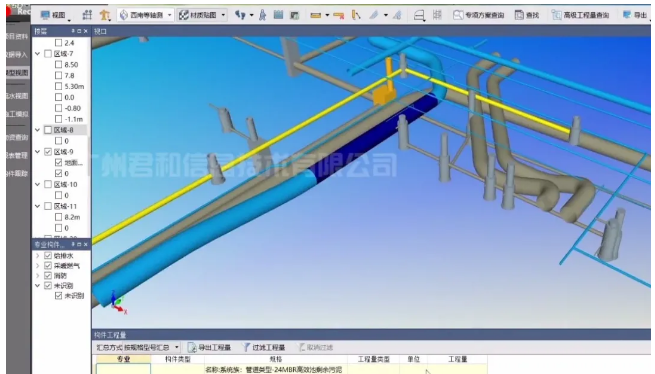The width and height of the screenshot is (655, 374).
Task: Open 施工模拟 sidebar item
Action: [x=18, y=114]
